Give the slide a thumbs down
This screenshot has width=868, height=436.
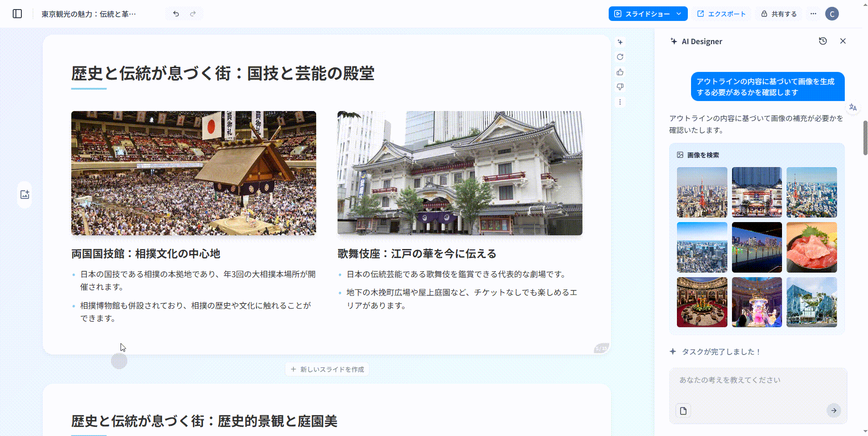620,87
